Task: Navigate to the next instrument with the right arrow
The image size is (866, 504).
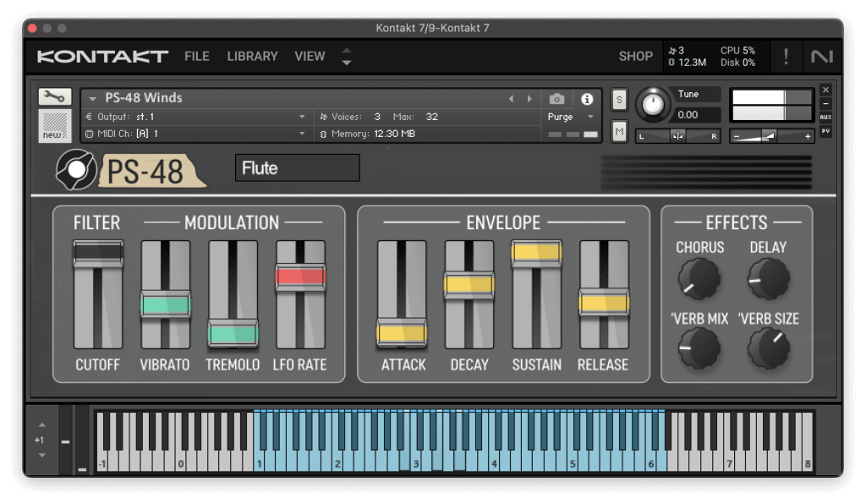Action: pyautogui.click(x=530, y=97)
